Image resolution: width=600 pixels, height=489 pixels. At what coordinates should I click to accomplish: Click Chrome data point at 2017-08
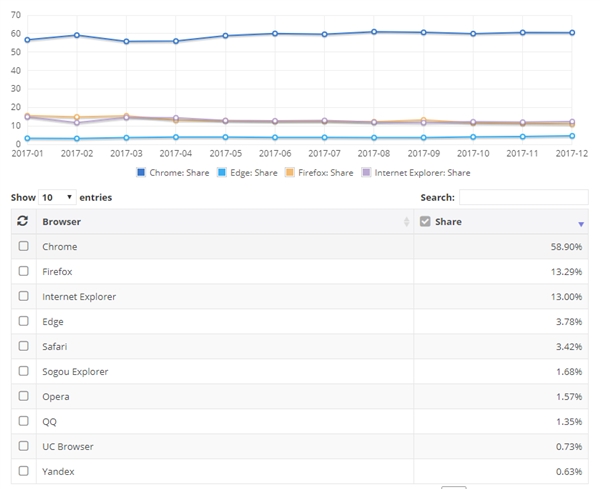point(373,32)
